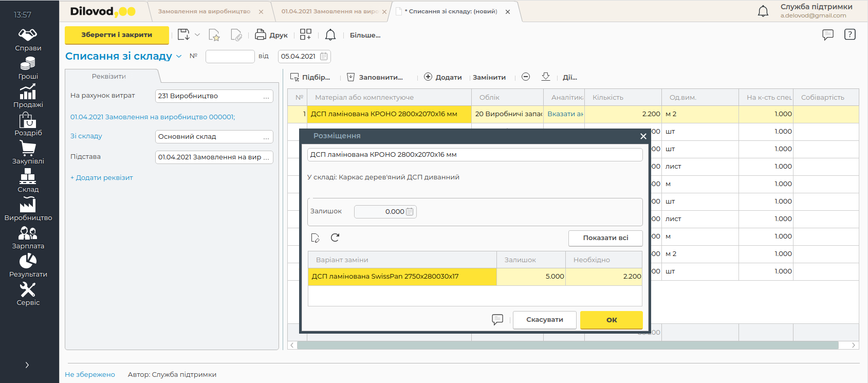Click the document number input field

coord(230,57)
